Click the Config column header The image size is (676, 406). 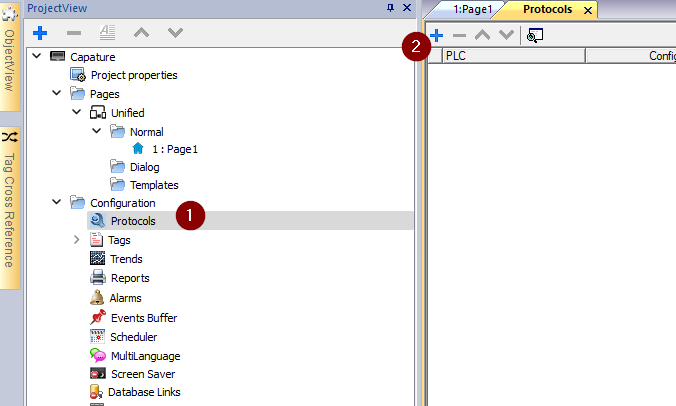[631, 56]
